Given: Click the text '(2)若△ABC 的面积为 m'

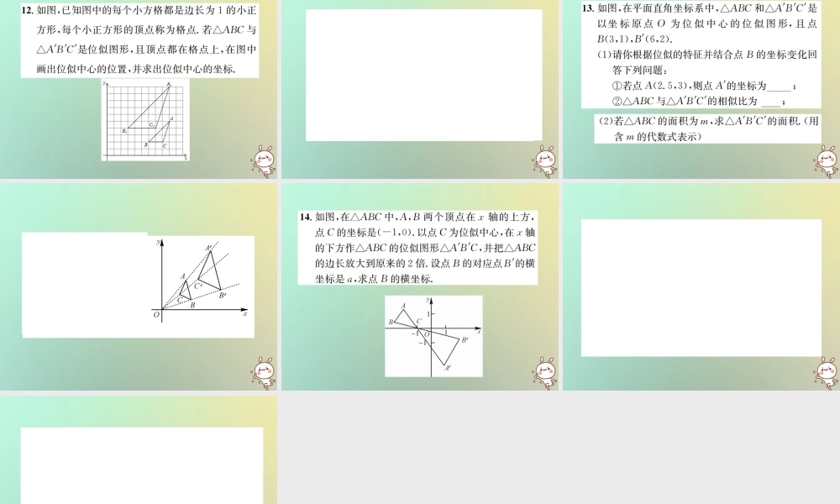Looking at the screenshot, I should pos(653,121).
